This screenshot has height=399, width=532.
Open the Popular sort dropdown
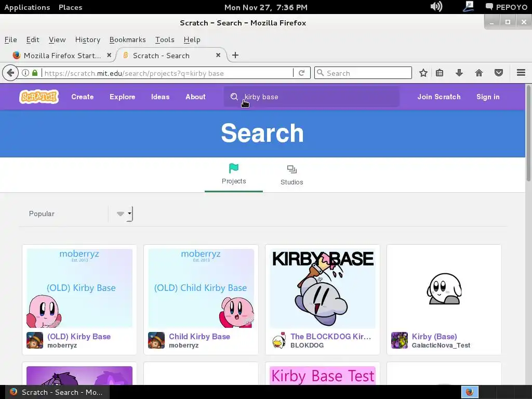(x=76, y=214)
